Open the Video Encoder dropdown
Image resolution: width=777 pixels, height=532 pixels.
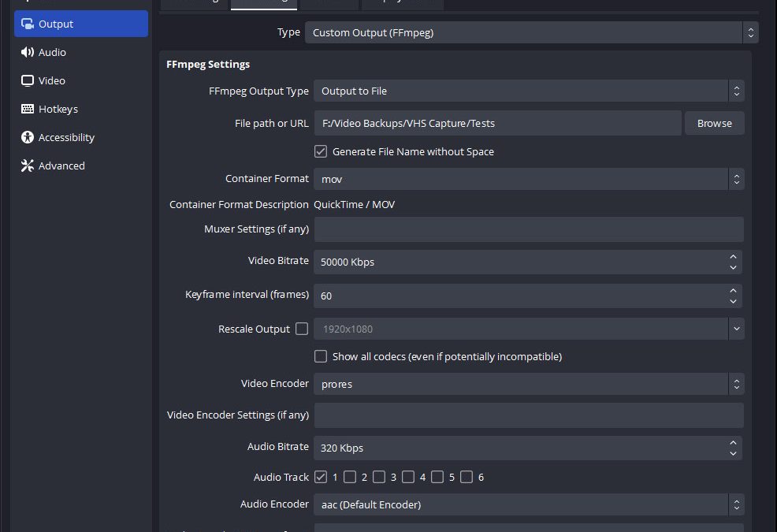528,384
